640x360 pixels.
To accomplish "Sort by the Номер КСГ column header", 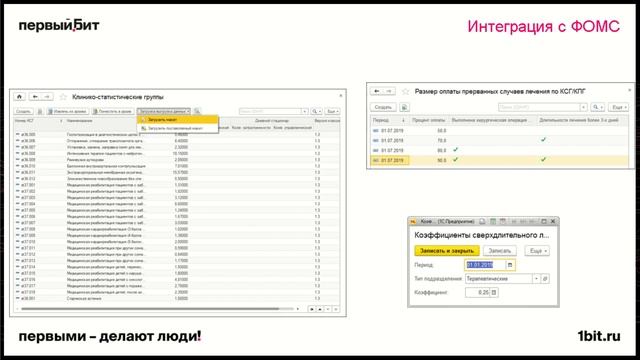I will point(38,121).
